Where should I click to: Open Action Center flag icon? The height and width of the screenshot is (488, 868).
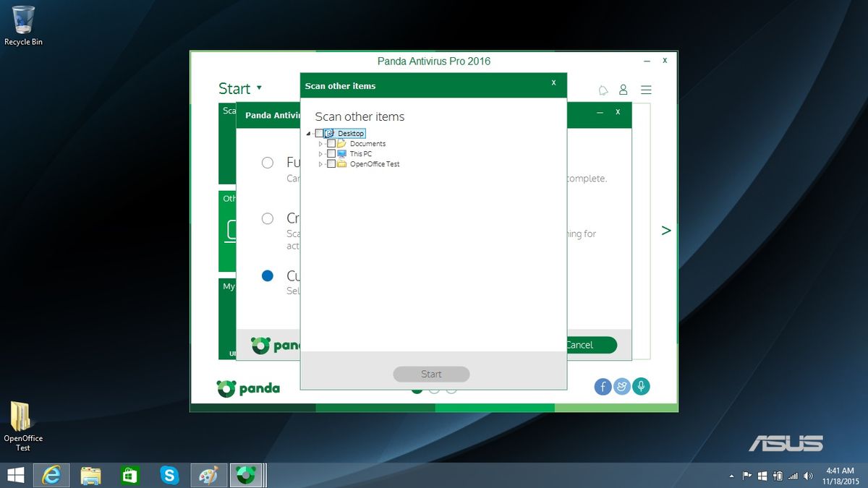tap(747, 476)
